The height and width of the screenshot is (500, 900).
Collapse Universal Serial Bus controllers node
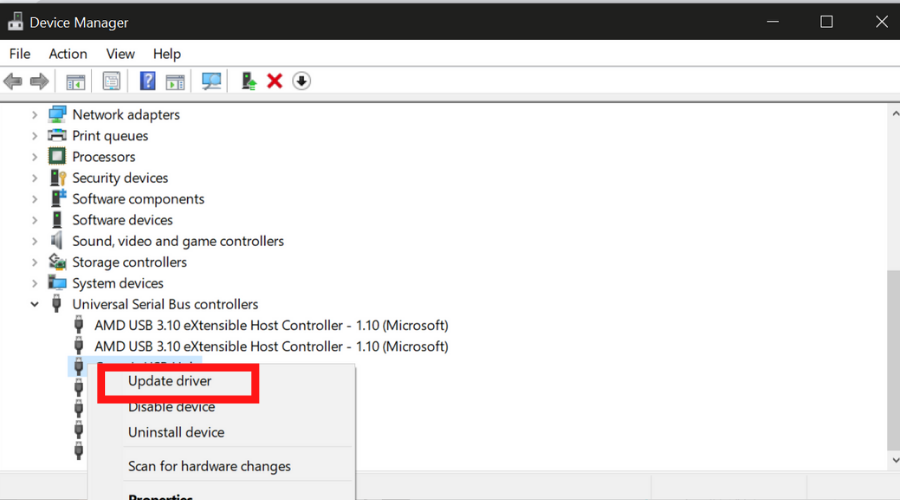pyautogui.click(x=34, y=304)
